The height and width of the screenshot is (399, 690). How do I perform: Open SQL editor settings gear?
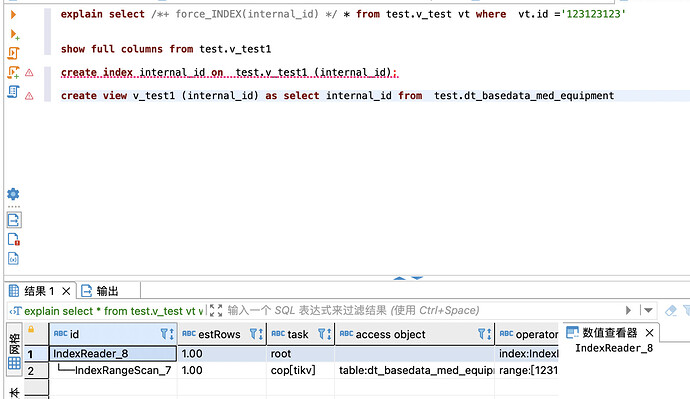click(x=13, y=194)
